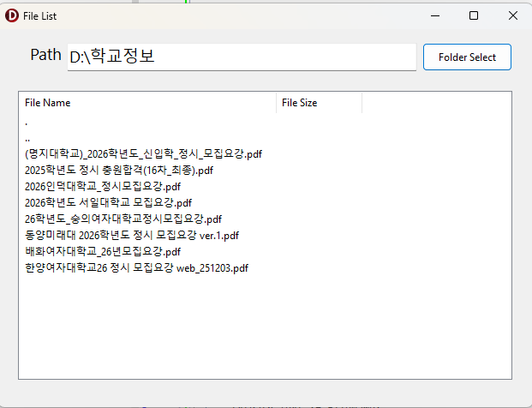Select 2026인덕대학교_정시모집요강.pdf
532x408 pixels.
[103, 186]
